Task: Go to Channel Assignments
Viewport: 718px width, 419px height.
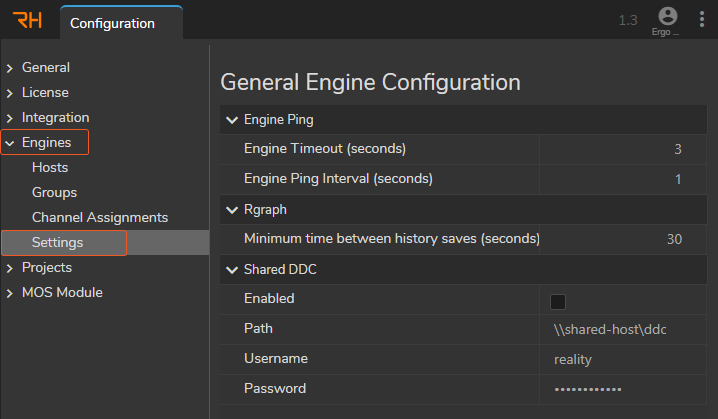Action: coord(99,218)
